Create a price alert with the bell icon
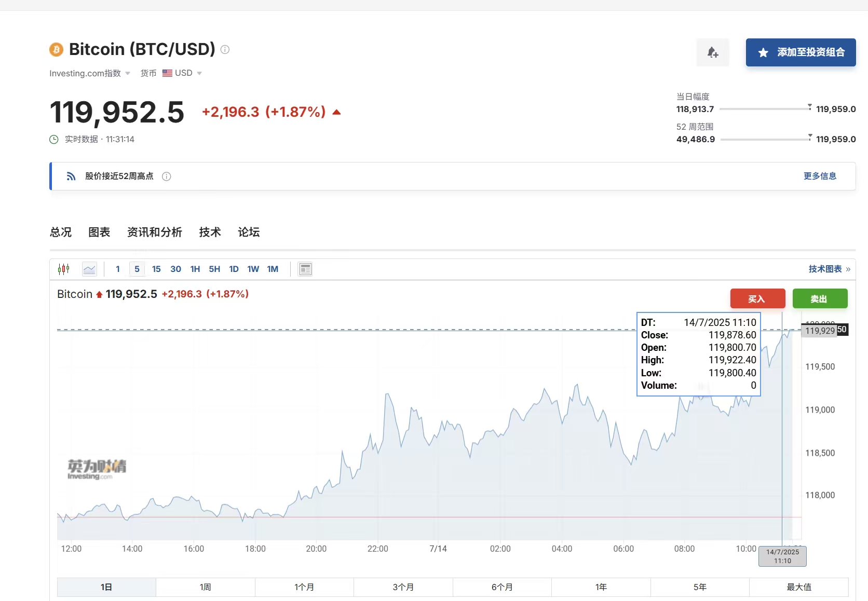This screenshot has height=601, width=868. (x=713, y=52)
